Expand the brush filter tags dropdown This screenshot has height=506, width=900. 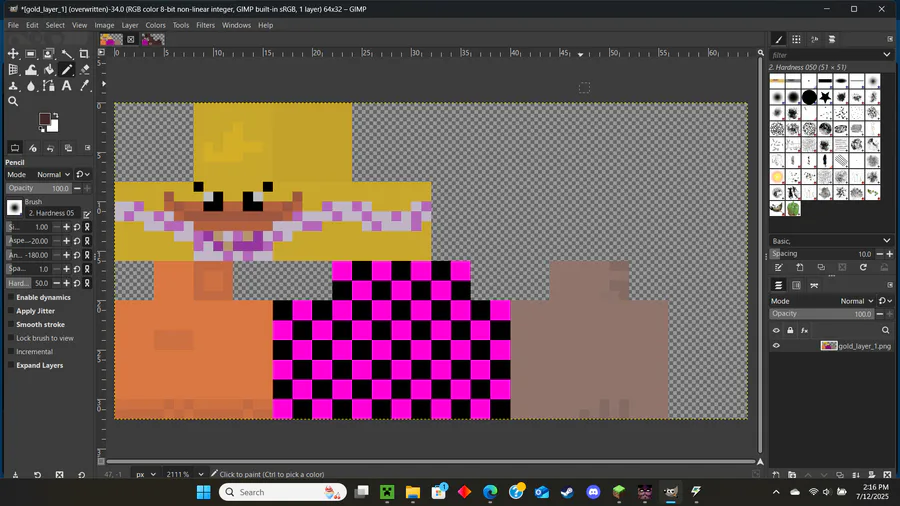[887, 55]
